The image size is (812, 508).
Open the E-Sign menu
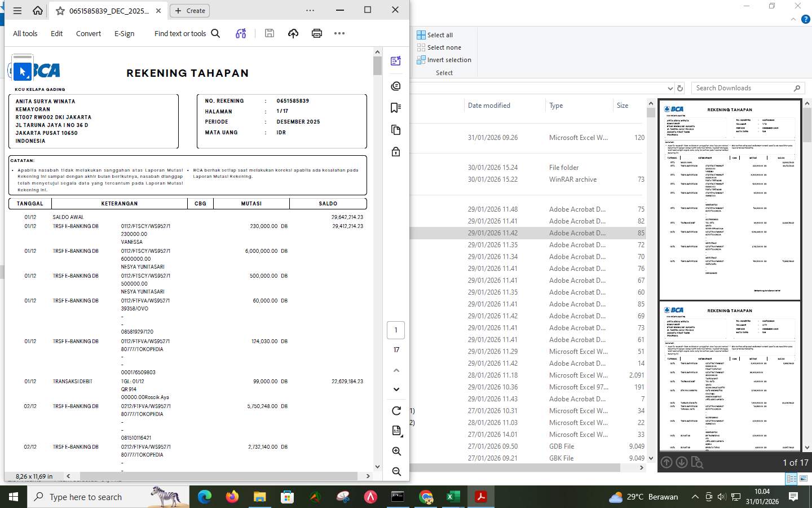pyautogui.click(x=124, y=33)
